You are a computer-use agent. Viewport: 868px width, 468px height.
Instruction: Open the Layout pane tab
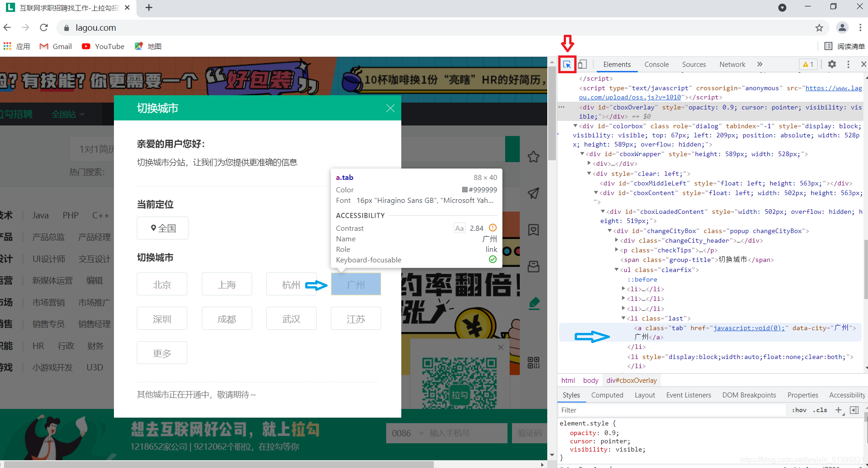pyautogui.click(x=645, y=395)
